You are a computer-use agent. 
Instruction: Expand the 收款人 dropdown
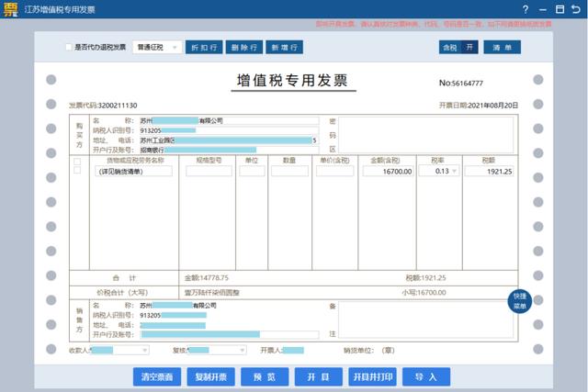tap(143, 350)
